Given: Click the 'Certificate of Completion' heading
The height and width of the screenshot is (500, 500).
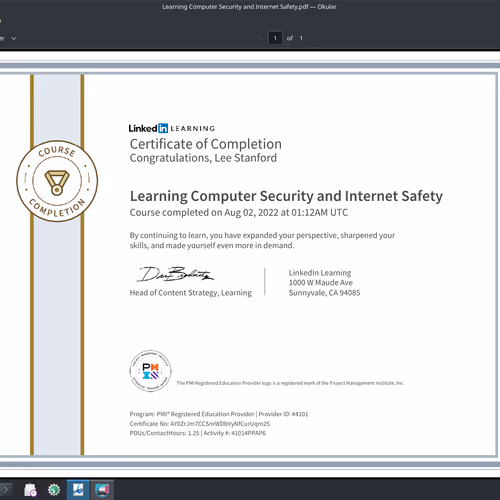Looking at the screenshot, I should click(x=206, y=144).
